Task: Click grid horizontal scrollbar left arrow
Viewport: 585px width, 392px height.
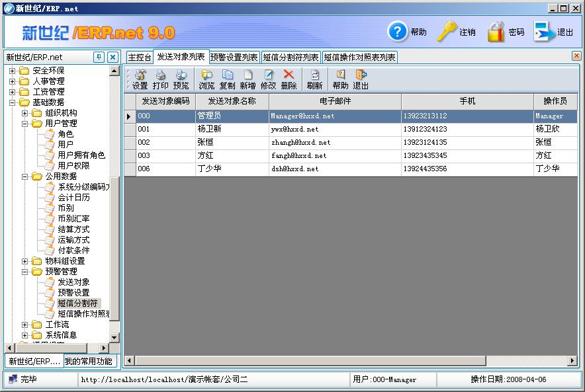Action: tap(130, 360)
